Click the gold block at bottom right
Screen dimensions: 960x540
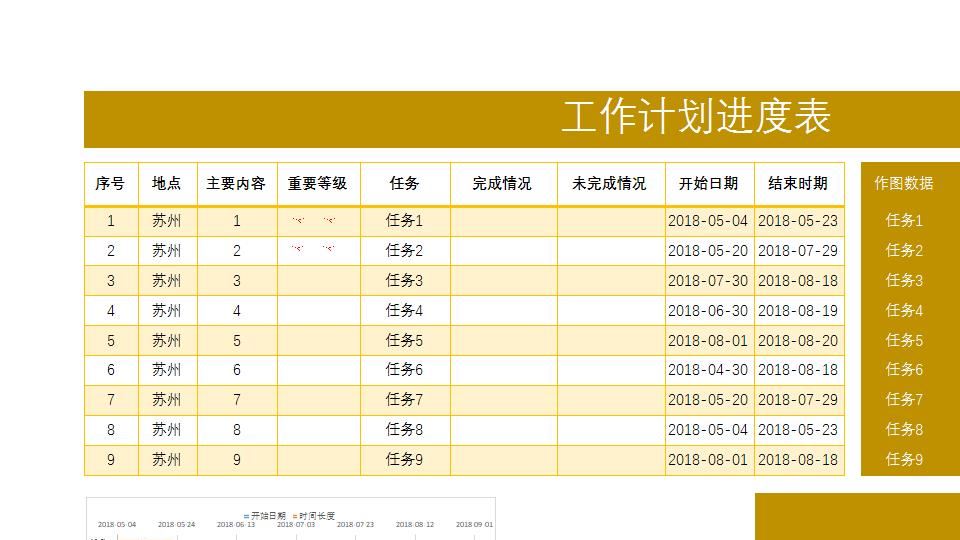(x=857, y=516)
